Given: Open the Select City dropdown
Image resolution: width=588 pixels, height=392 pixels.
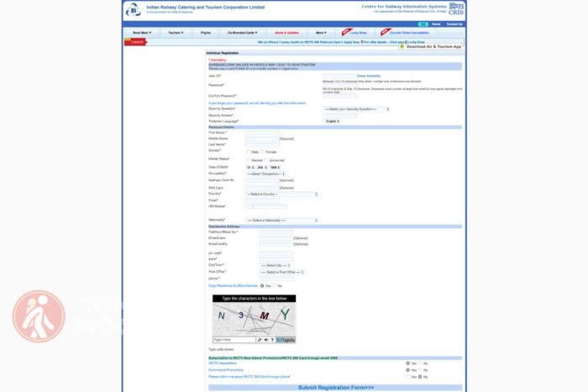Looking at the screenshot, I should 276,265.
